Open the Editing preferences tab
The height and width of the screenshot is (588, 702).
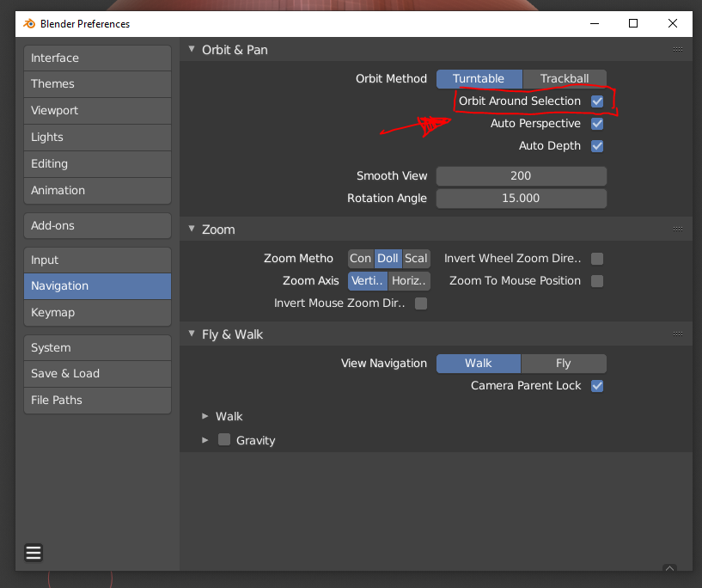pyautogui.click(x=98, y=164)
